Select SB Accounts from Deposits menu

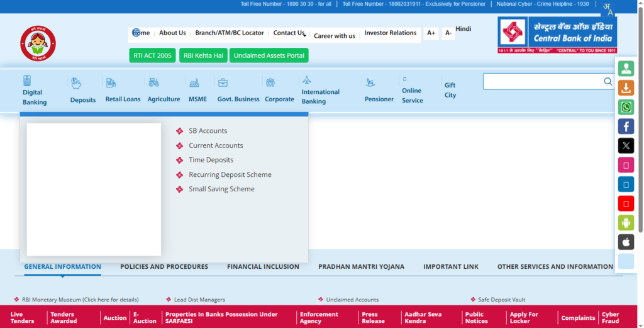[x=208, y=131]
